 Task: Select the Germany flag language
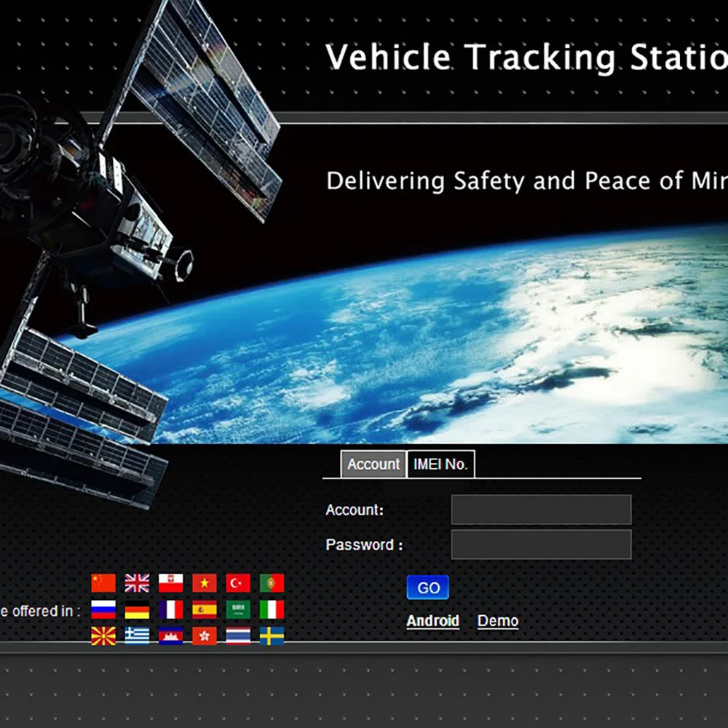pos(137,609)
